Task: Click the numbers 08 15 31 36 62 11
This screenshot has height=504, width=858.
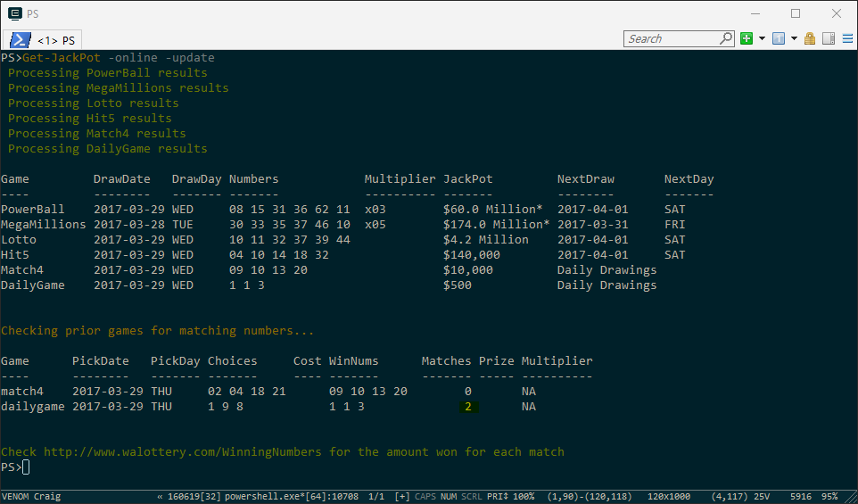Action: click(x=290, y=209)
